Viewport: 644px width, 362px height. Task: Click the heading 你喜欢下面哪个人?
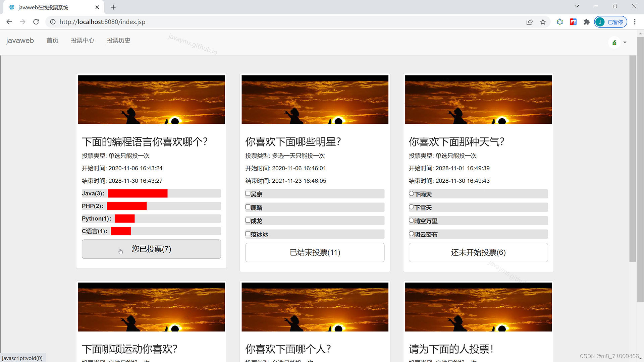pos(288,349)
